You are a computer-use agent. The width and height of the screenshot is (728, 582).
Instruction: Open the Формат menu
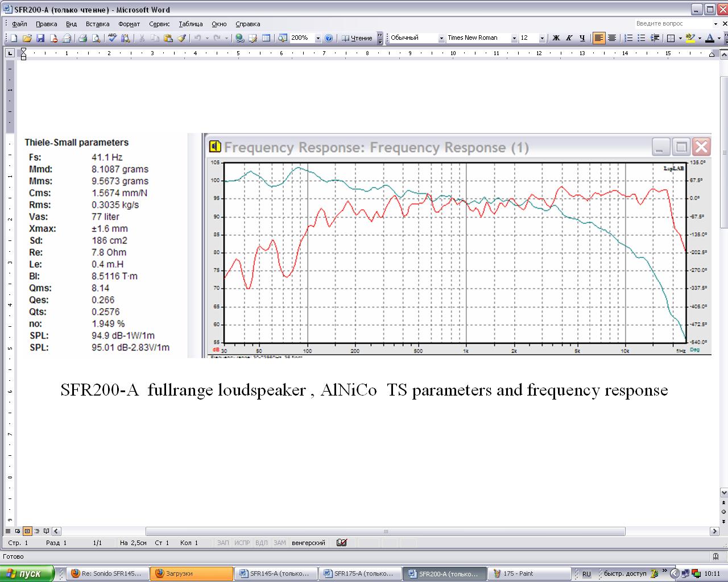[x=129, y=24]
